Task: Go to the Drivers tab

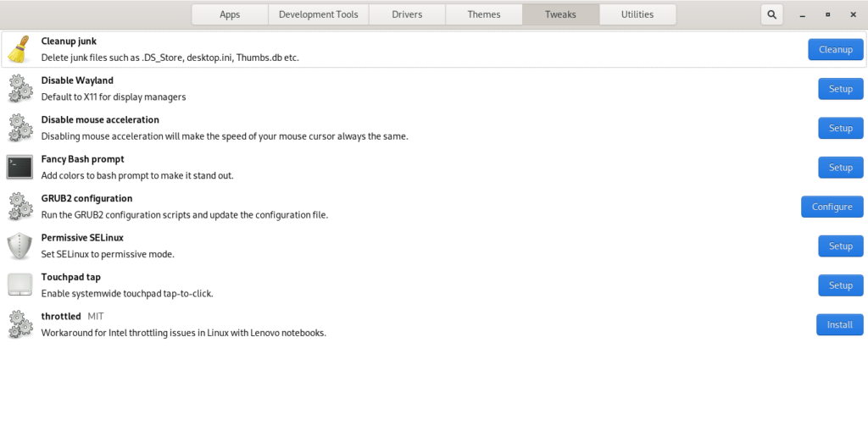Action: click(407, 14)
